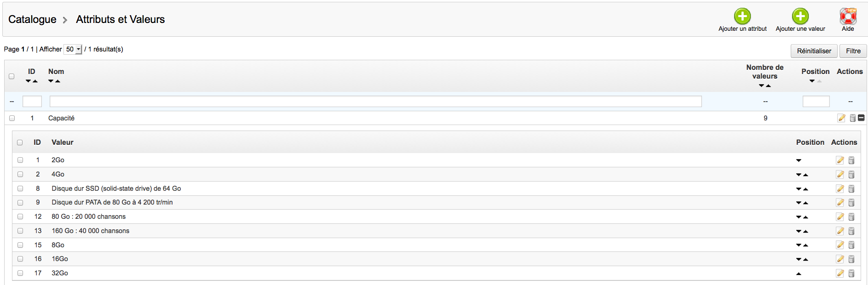Sort by Nom descending arrow
Screen dimensions: 868x285
[x=51, y=81]
